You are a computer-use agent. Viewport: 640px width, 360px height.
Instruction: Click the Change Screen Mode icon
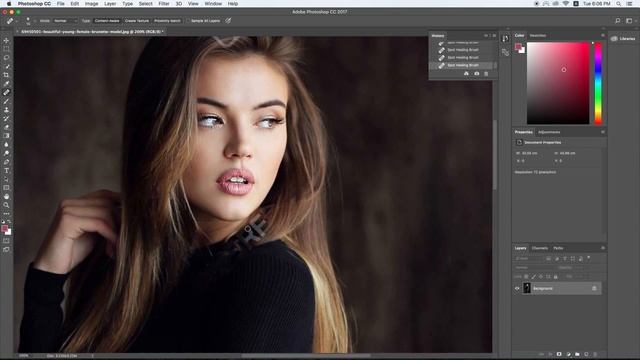click(x=6, y=249)
